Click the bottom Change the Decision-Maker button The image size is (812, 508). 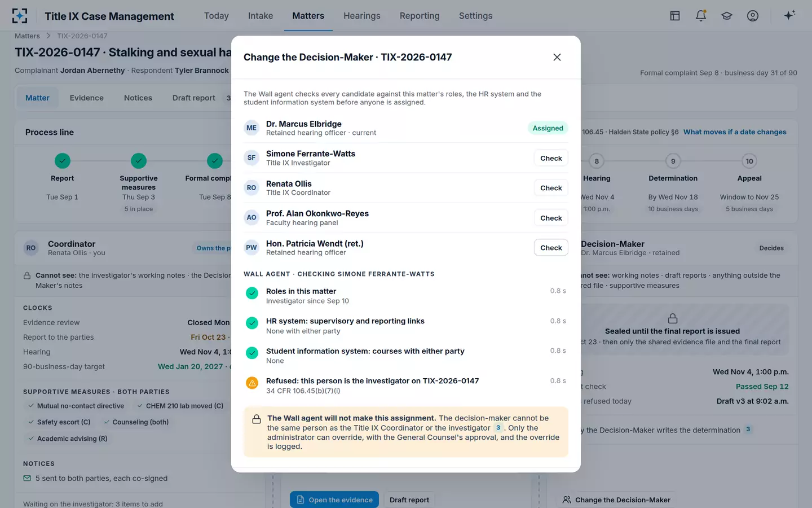[616, 500]
